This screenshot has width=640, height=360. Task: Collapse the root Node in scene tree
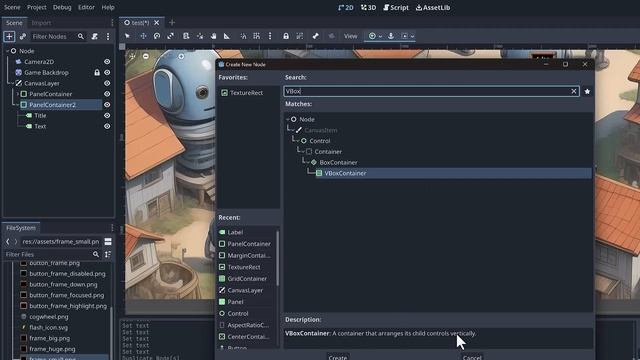tap(7, 51)
